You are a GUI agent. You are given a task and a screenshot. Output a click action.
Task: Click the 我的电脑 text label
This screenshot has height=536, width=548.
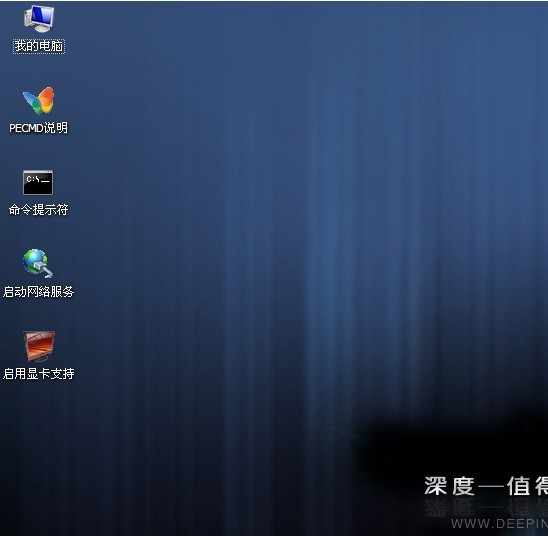[39, 46]
